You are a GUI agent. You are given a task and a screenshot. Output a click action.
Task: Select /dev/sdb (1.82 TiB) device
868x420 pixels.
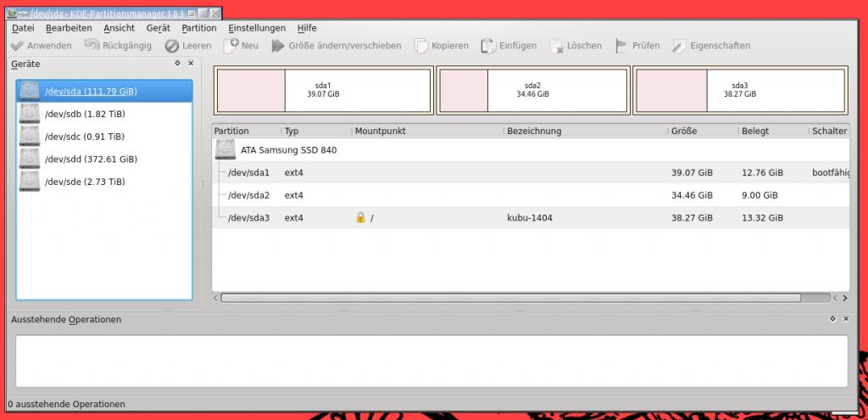point(85,114)
